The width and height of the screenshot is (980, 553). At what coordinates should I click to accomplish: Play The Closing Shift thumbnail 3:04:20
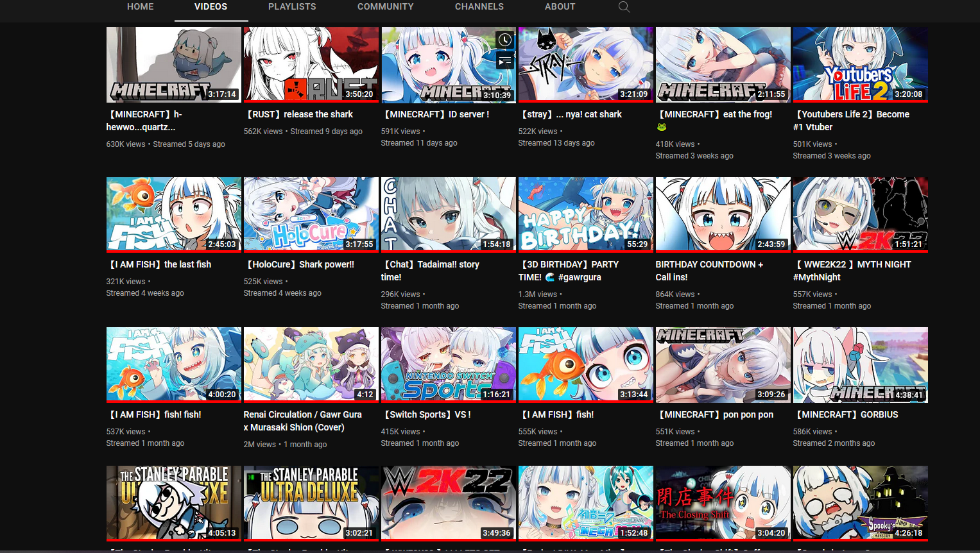click(x=723, y=504)
